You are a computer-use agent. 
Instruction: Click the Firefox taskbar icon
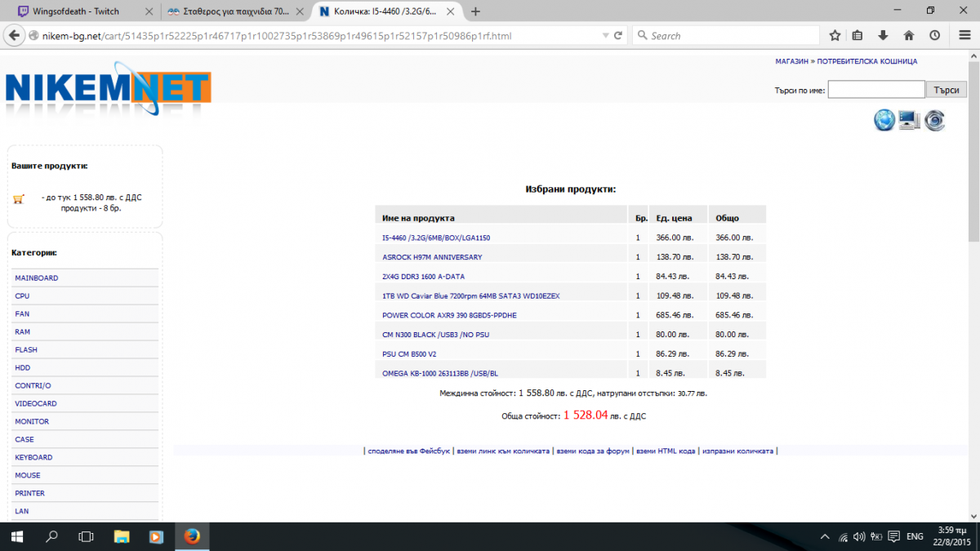point(192,536)
